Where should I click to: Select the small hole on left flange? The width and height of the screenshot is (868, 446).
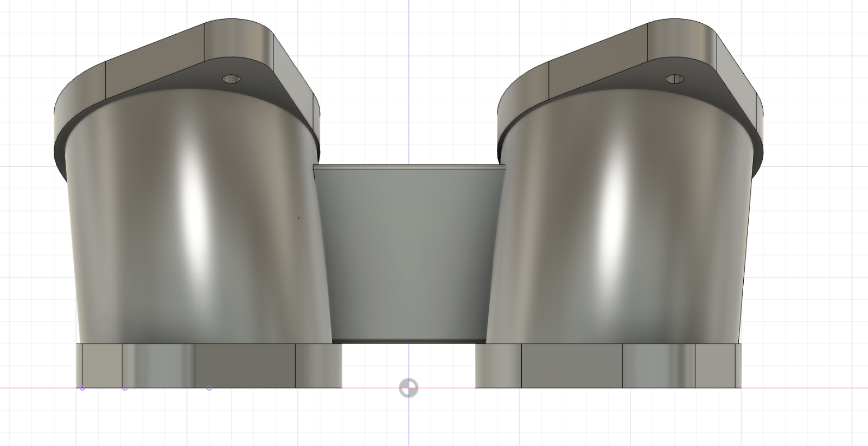point(232,79)
